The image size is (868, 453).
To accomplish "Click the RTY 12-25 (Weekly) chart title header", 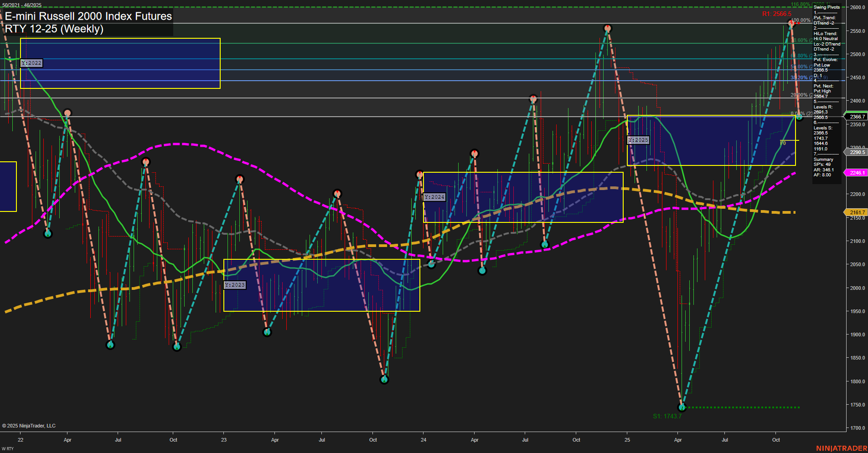I will pos(55,29).
